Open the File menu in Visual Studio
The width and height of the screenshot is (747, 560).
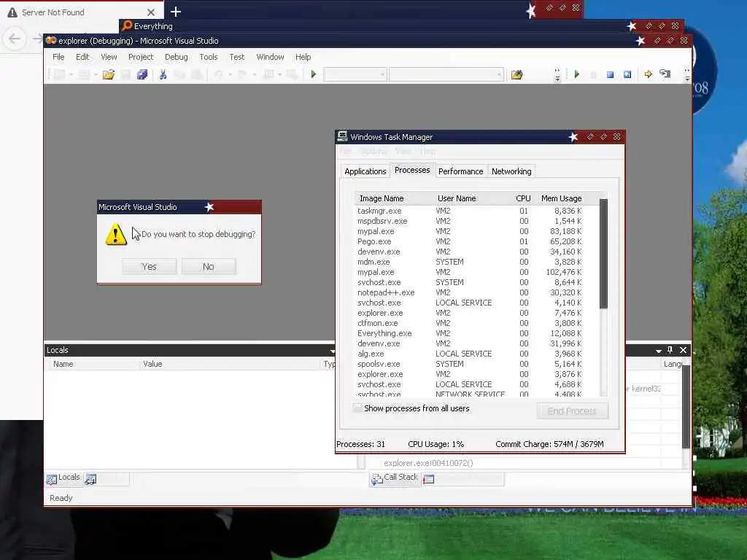point(58,57)
